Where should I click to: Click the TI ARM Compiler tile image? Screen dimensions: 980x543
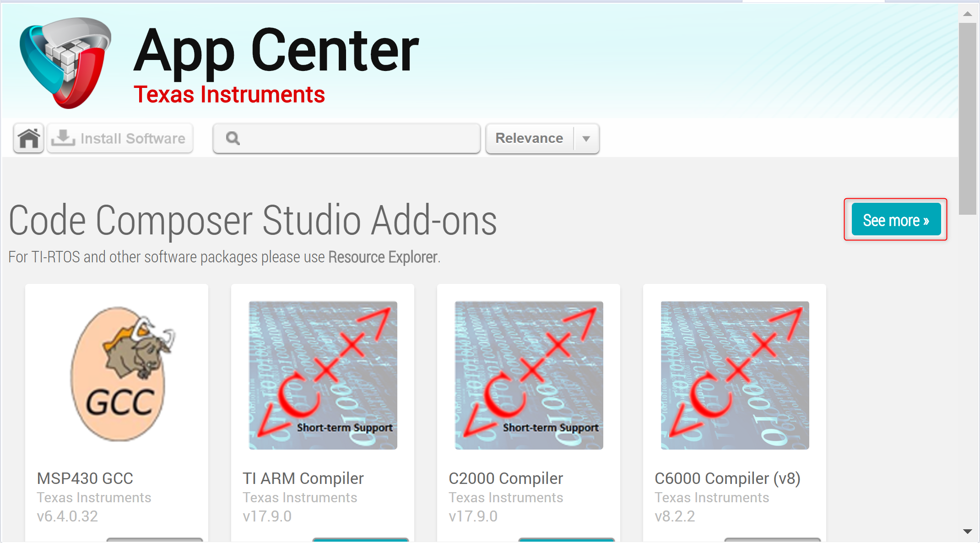[x=322, y=375]
